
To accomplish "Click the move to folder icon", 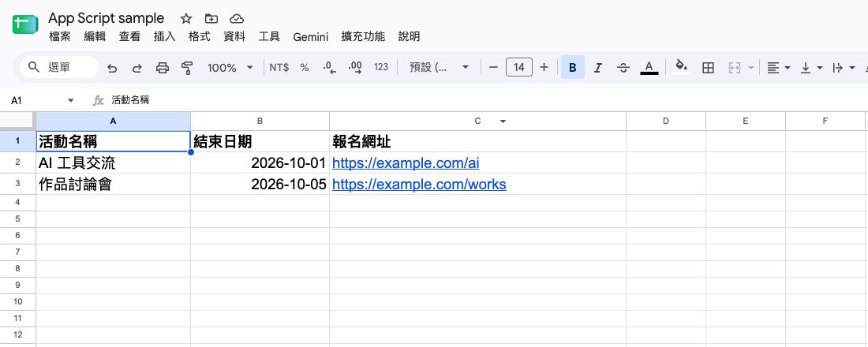I will (211, 19).
